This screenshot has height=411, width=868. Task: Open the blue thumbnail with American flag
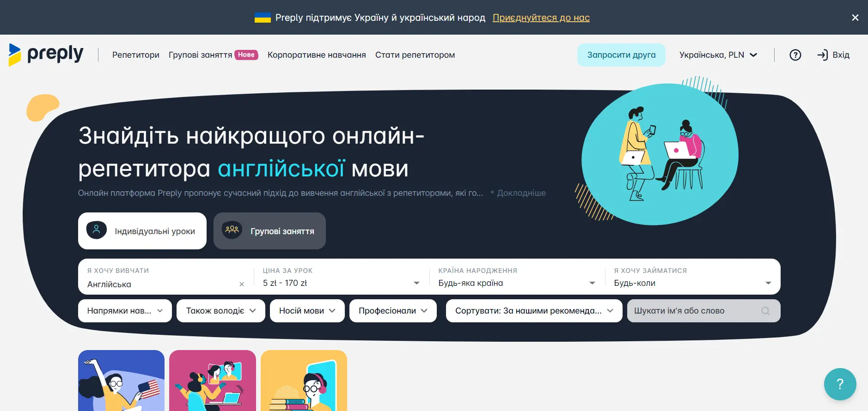point(121,381)
